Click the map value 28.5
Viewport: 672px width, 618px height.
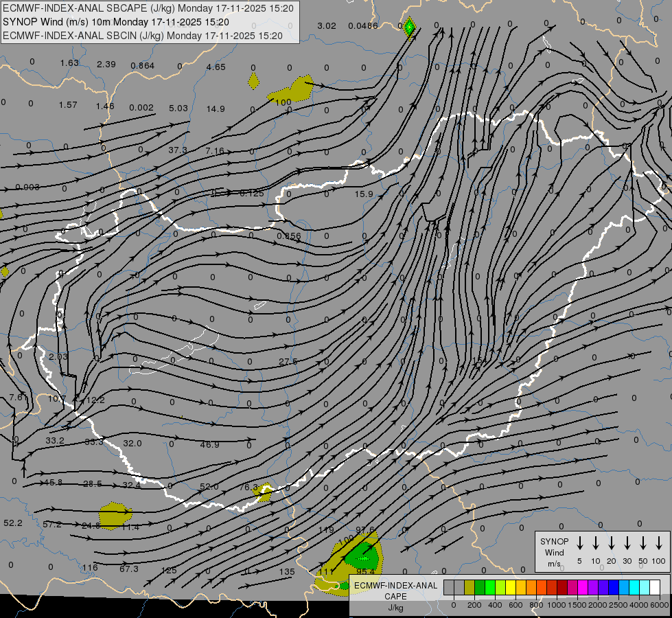point(93,484)
